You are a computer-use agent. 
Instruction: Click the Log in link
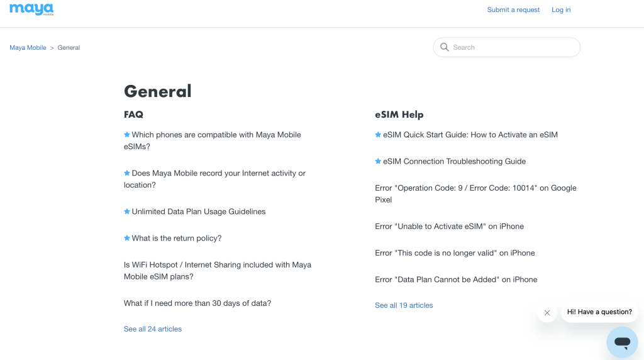[x=561, y=9]
